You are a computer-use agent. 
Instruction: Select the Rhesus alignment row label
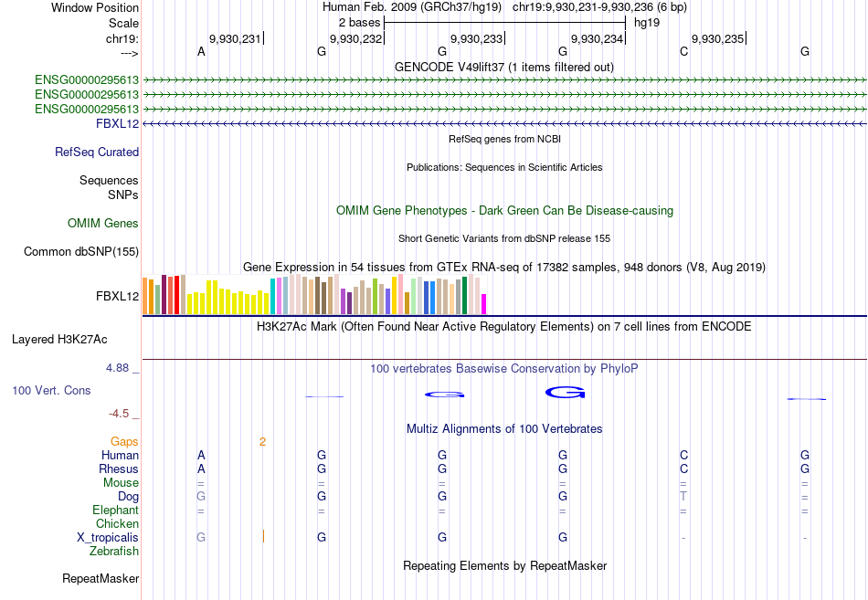(119, 468)
